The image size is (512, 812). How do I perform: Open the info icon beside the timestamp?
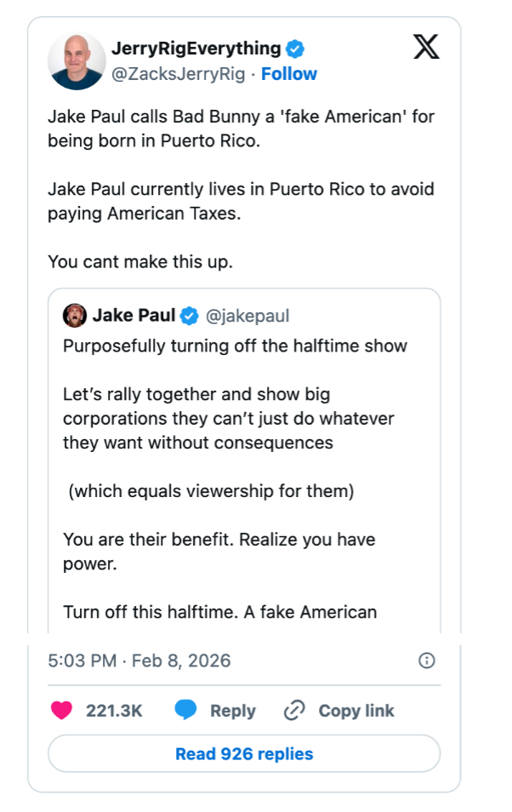click(x=428, y=660)
